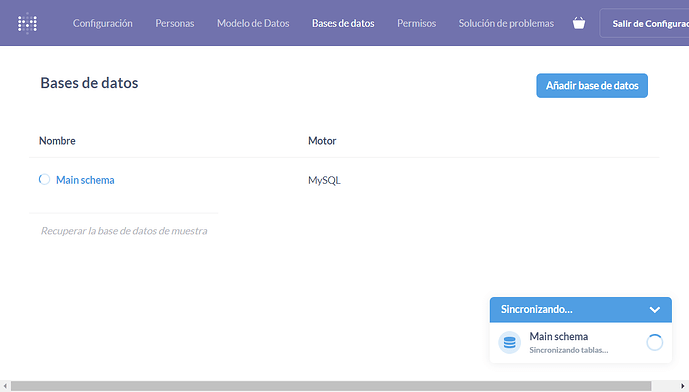689x392 pixels.
Task: Collapse the Sincronizando panel chevron
Action: (654, 309)
